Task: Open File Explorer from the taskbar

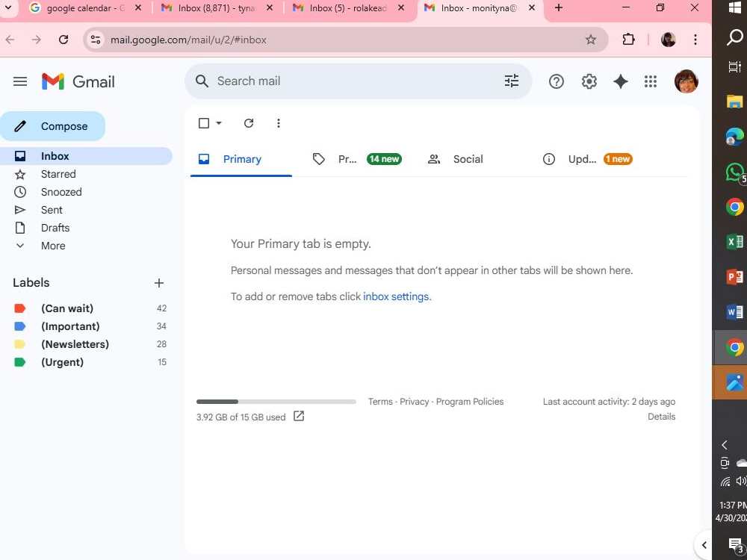Action: (x=734, y=102)
